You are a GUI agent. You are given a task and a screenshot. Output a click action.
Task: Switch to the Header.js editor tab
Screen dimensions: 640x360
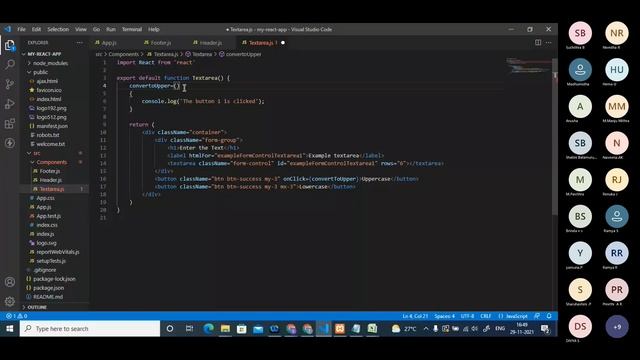212,42
